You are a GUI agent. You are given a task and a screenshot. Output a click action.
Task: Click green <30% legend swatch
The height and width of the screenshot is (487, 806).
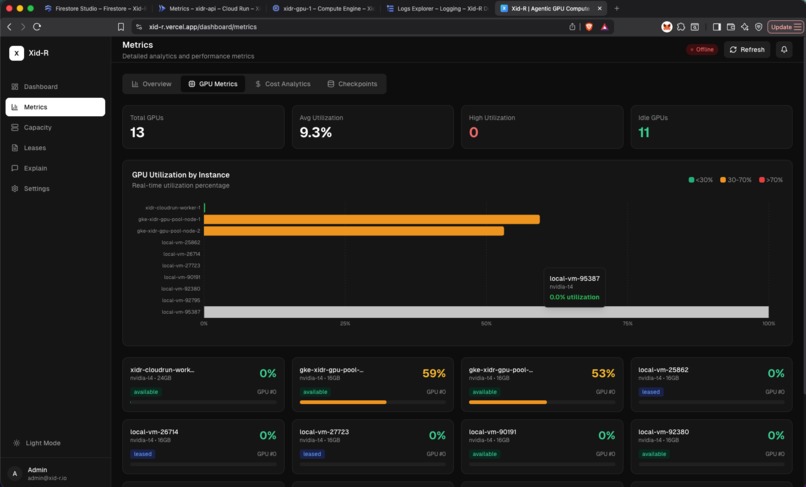click(691, 180)
